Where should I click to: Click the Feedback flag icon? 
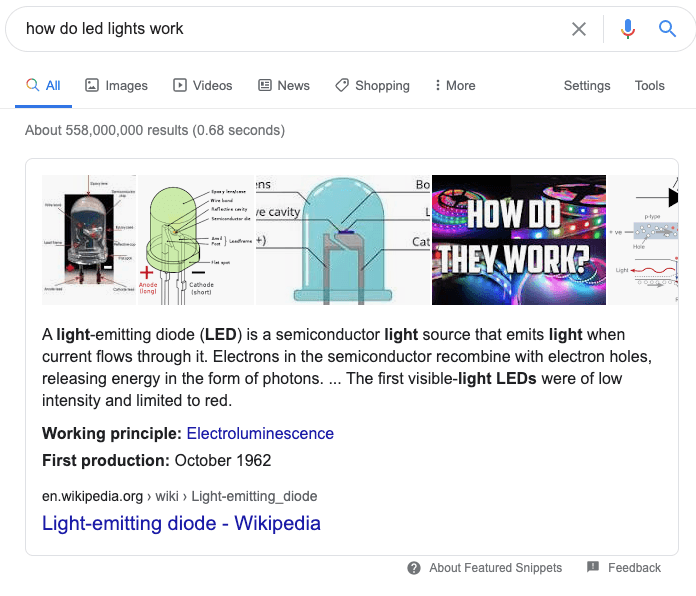[x=593, y=567]
